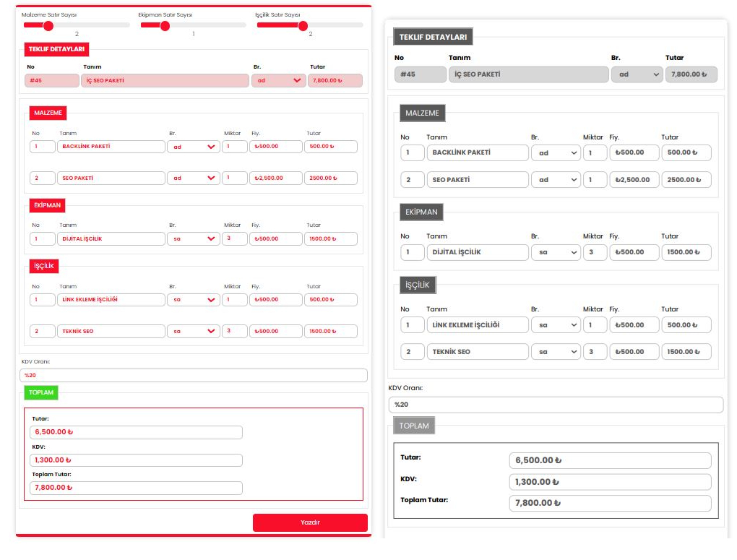This screenshot has height=560, width=737.
Task: Click red DİJİTAL İŞÇİLİK description field
Action: click(111, 238)
